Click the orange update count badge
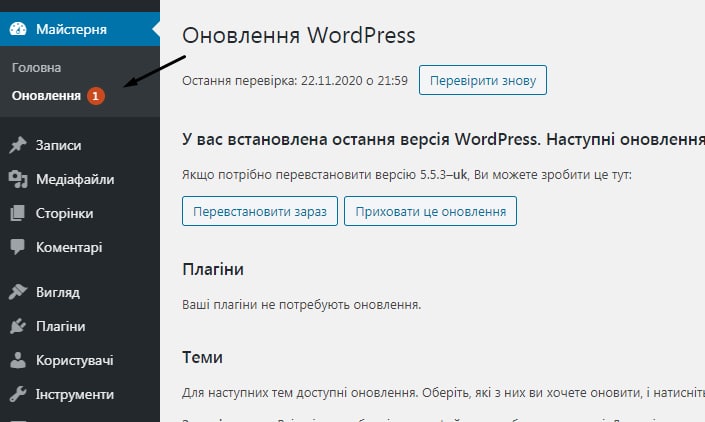 click(96, 96)
